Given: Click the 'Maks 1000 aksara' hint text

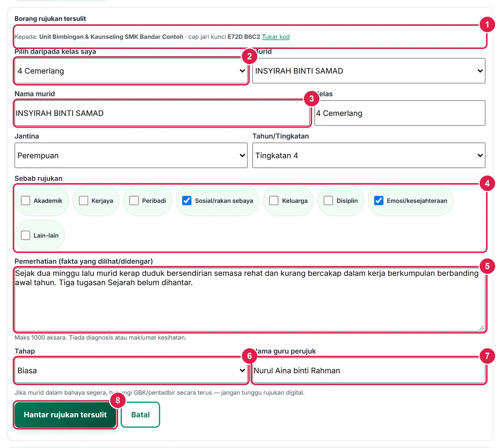Looking at the screenshot, I should point(100,337).
